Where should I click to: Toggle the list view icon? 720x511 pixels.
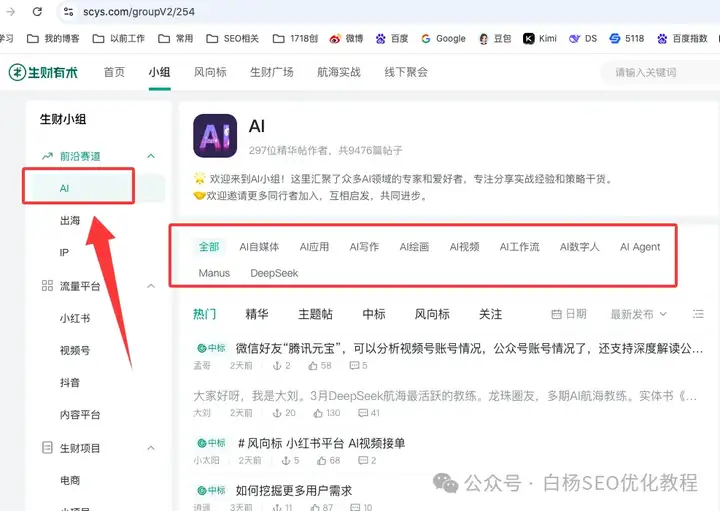(698, 314)
